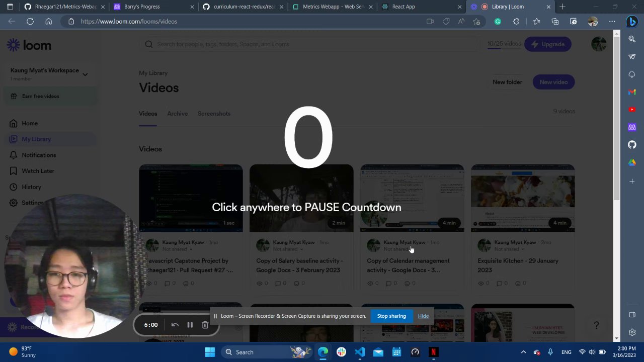Click the New folder button
This screenshot has width=644, height=362.
tap(507, 82)
